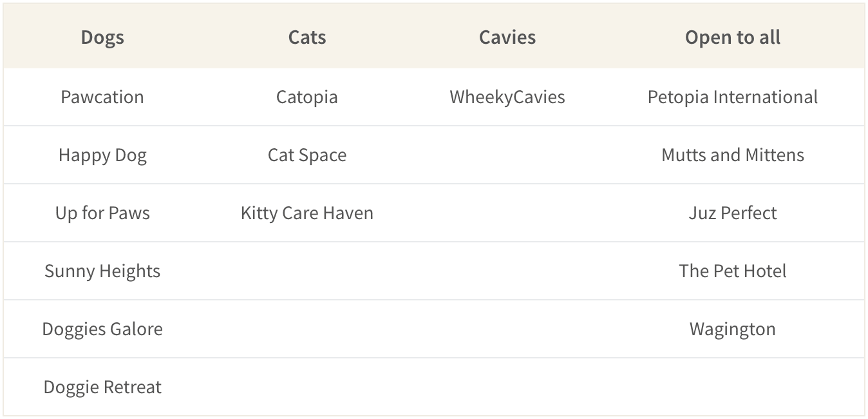Click Petopia International entry
This screenshot has height=419, width=868.
click(x=733, y=97)
